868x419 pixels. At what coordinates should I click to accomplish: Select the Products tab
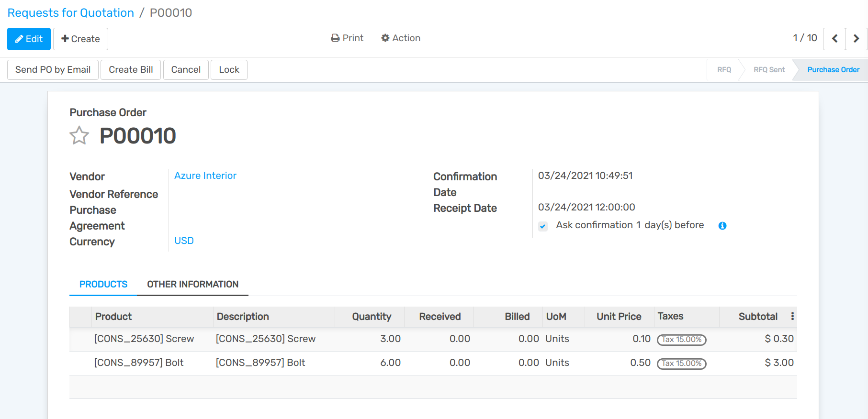pos(103,284)
